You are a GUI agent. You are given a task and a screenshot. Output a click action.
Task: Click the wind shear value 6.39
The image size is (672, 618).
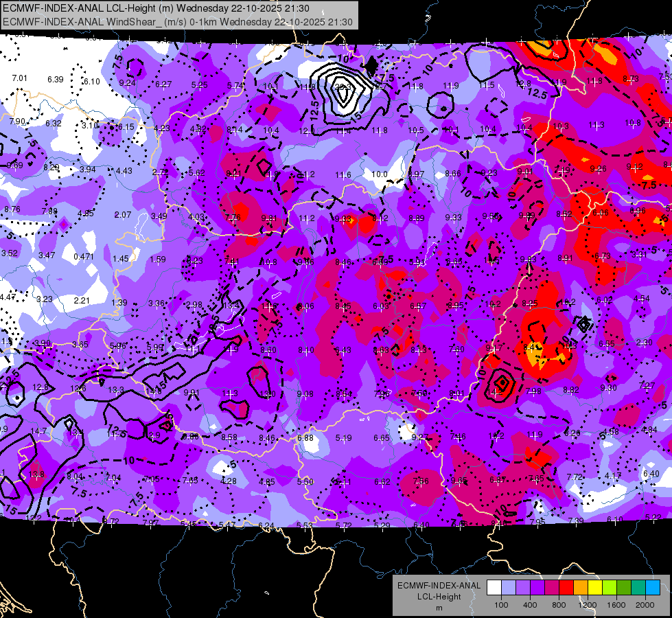56,80
